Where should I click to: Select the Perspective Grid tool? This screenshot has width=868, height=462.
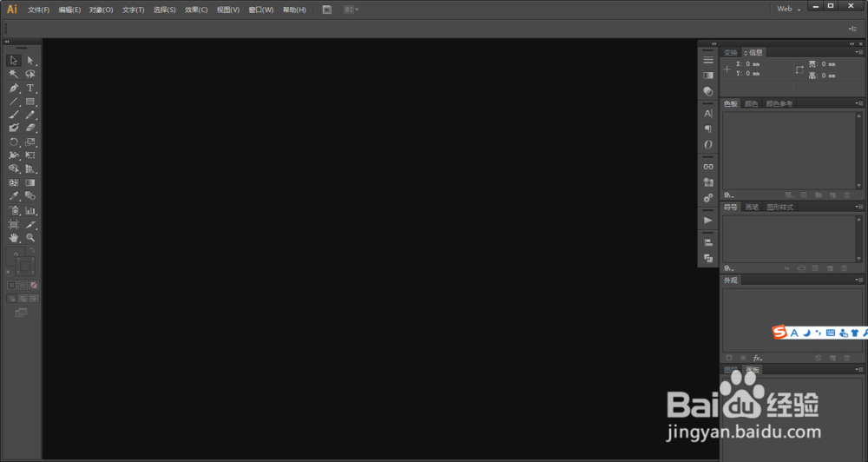coord(30,169)
